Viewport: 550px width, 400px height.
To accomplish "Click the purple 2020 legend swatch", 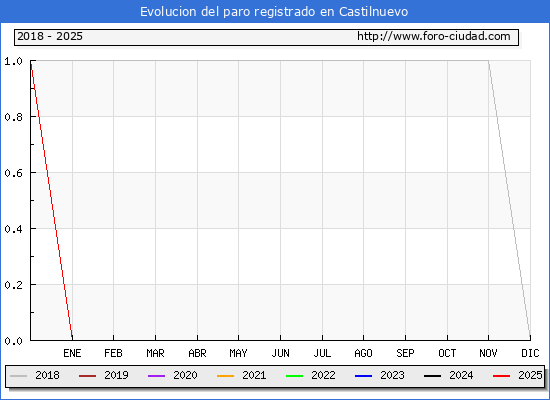I will [x=156, y=376].
